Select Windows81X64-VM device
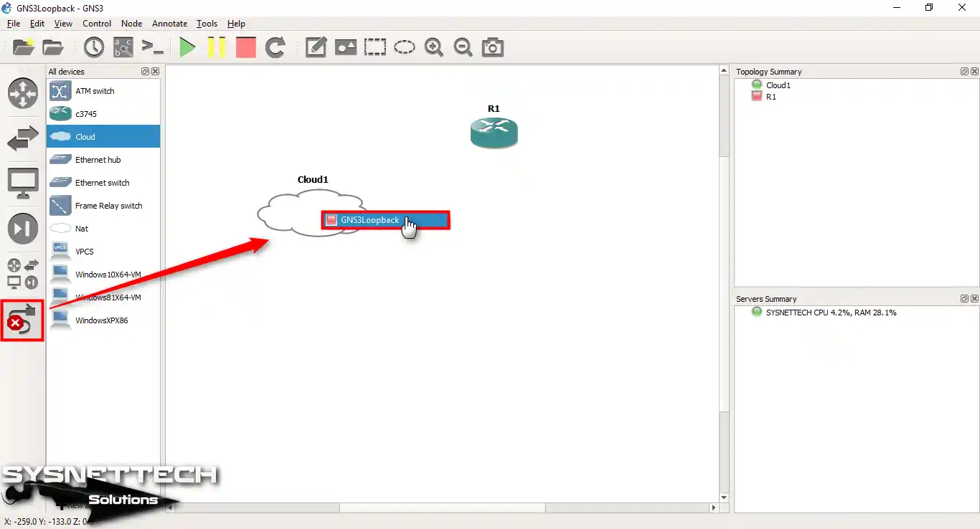Screen dimensions: 980x529 [103, 297]
